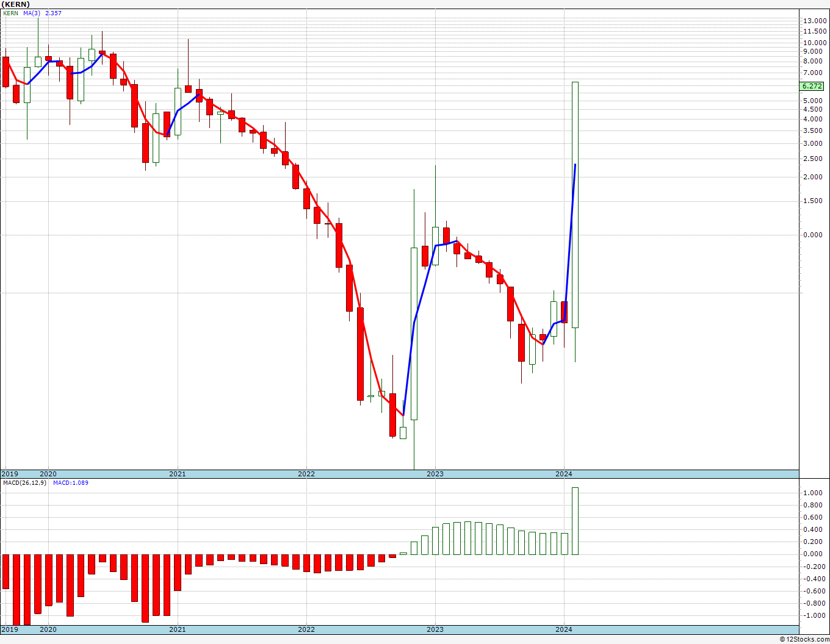The height and width of the screenshot is (644, 830).
Task: Select 2022 on the MACD panel time axis
Action: pos(306,629)
